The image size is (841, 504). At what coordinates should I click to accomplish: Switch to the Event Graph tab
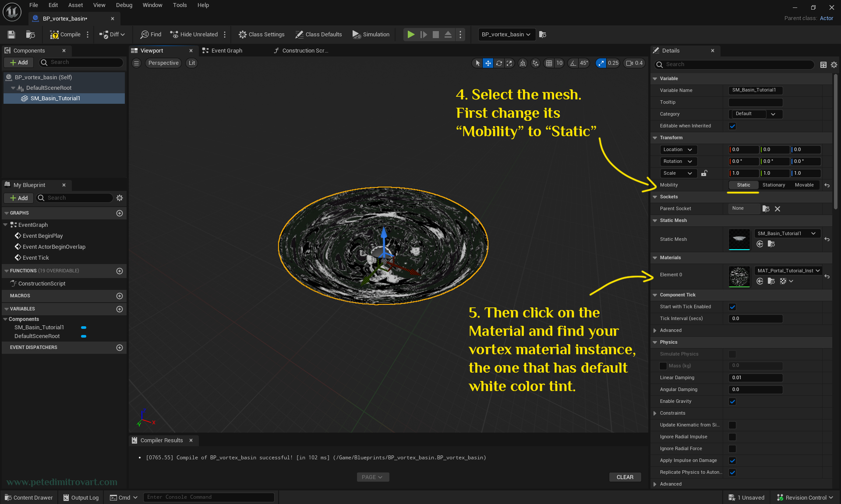click(x=227, y=50)
